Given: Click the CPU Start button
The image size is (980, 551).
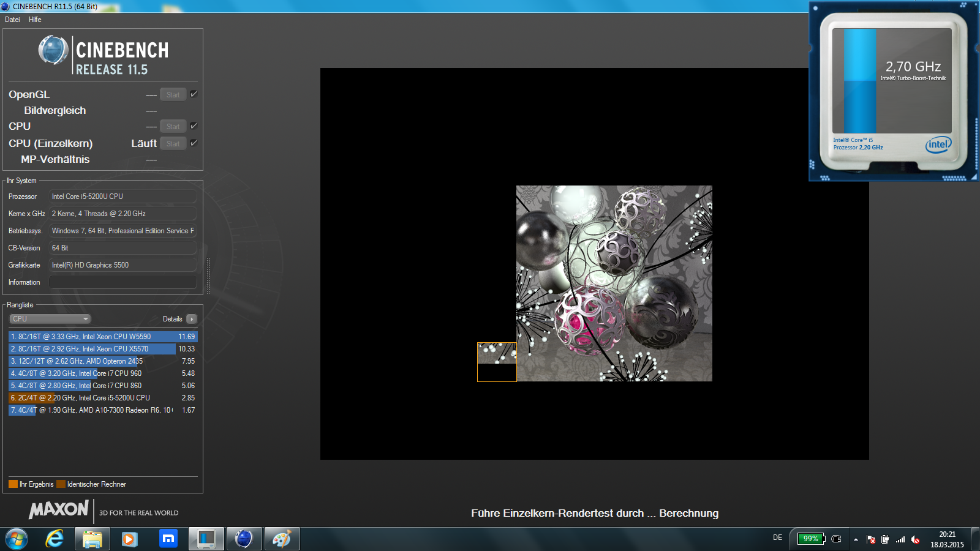Looking at the screenshot, I should point(173,126).
